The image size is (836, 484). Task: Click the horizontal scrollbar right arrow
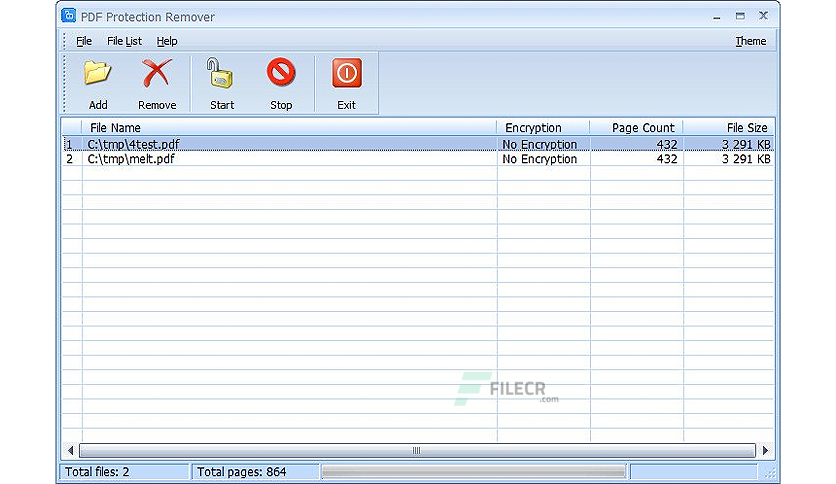(x=765, y=450)
